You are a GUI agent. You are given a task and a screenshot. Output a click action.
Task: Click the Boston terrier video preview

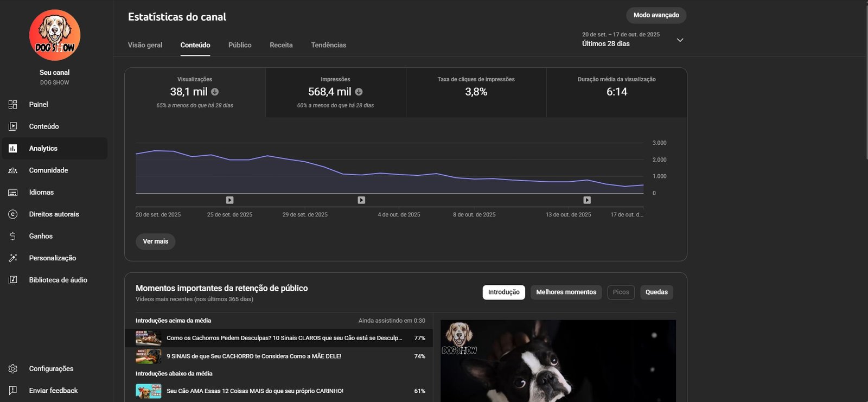point(558,361)
